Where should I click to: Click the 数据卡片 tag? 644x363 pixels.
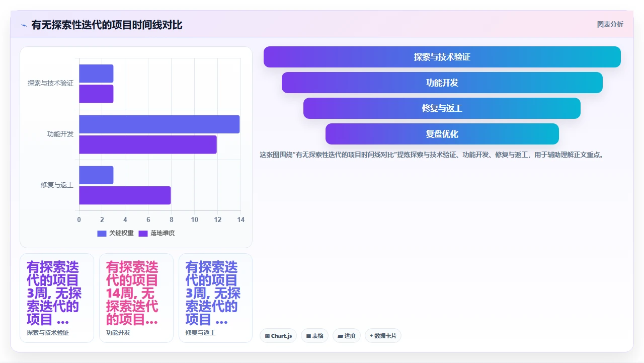coord(383,336)
